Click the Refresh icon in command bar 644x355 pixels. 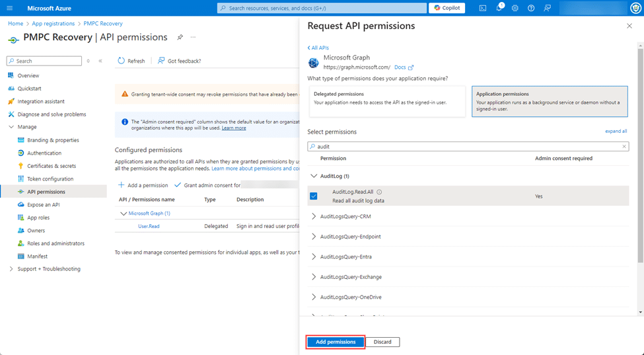122,61
